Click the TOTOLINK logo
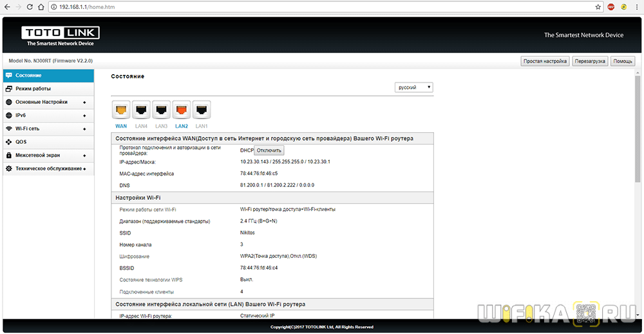This screenshot has height=334, width=644. pos(60,35)
